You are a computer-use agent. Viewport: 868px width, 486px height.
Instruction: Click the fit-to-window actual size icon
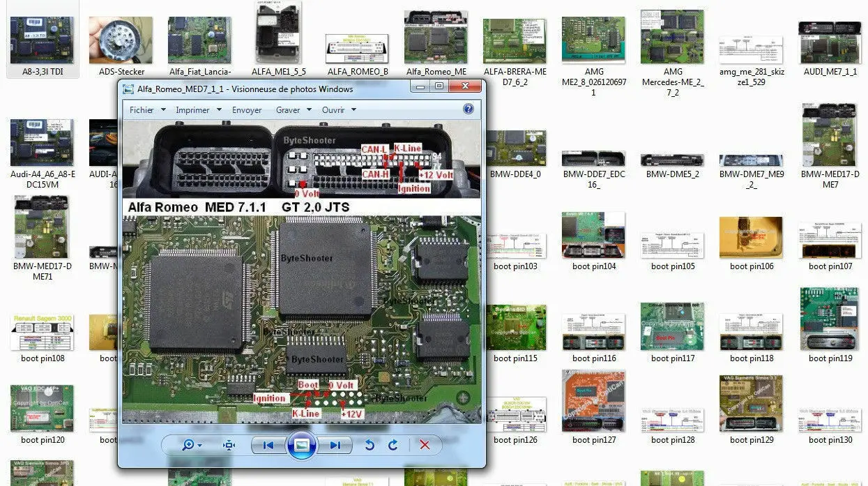pos(229,445)
